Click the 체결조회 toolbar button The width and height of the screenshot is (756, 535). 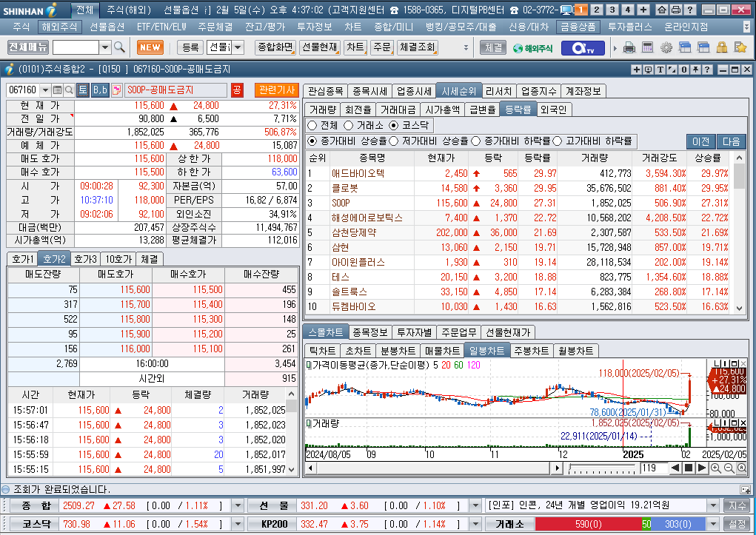tap(417, 47)
